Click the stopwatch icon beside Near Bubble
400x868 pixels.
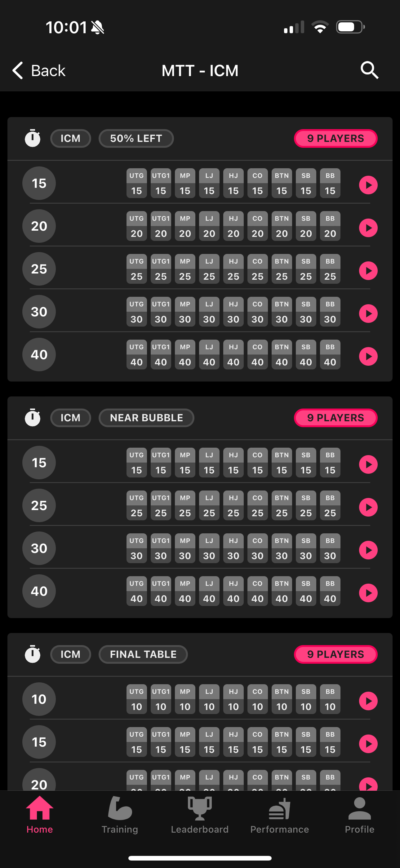(x=33, y=418)
